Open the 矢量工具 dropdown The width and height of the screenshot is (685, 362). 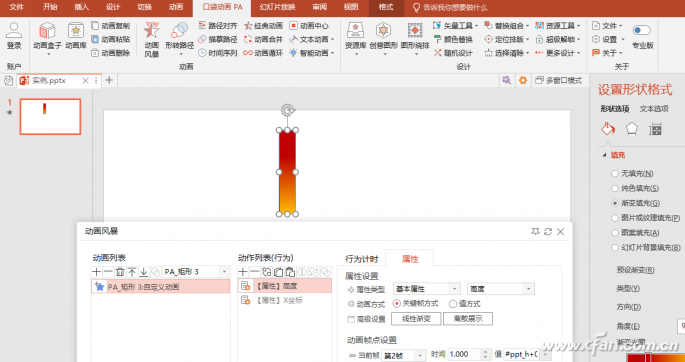(476, 26)
